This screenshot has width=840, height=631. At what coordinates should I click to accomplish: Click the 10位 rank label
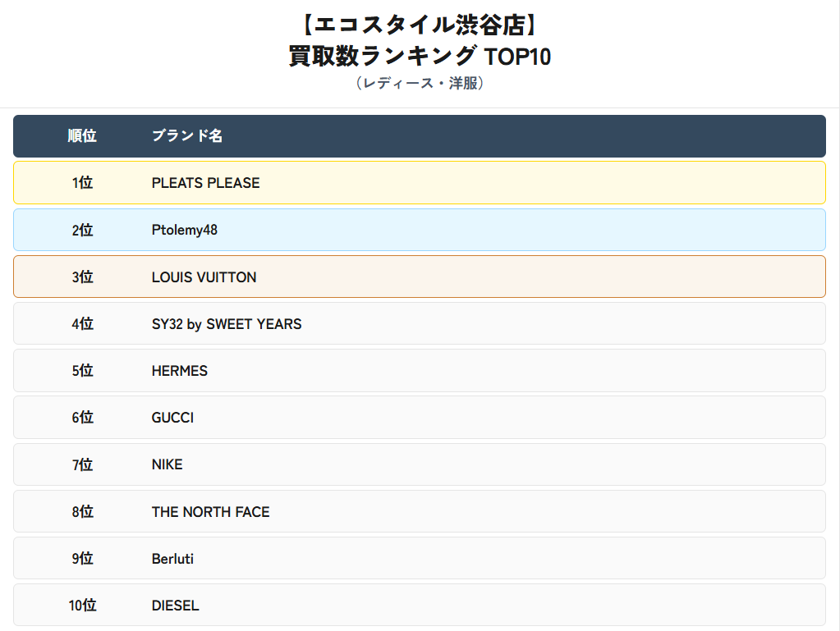[x=82, y=606]
